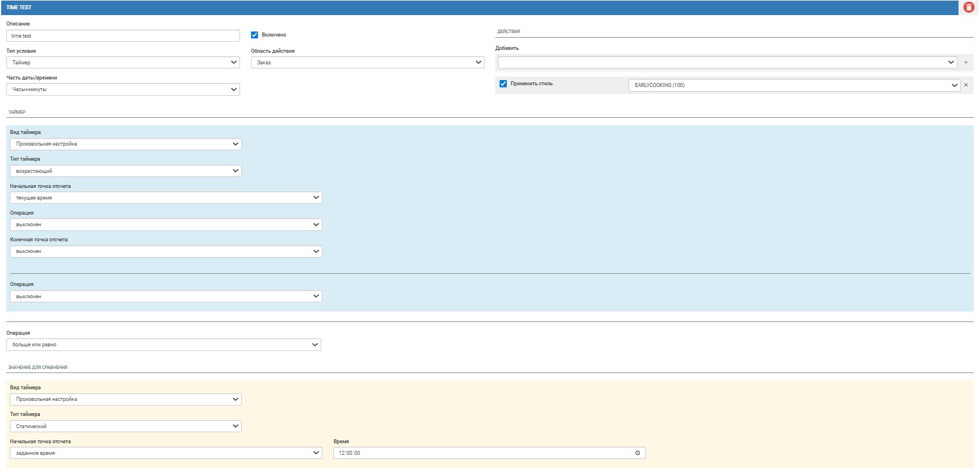This screenshot has width=980, height=474.
Task: Click the plus icon to add action
Action: tap(966, 63)
